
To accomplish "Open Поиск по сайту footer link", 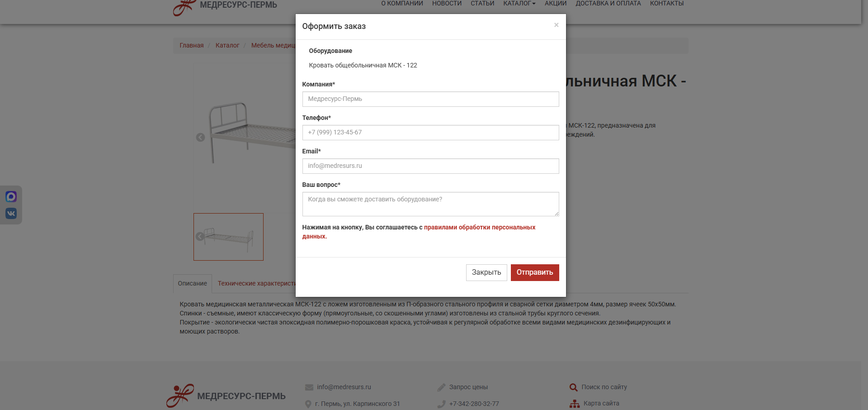I will pos(604,387).
